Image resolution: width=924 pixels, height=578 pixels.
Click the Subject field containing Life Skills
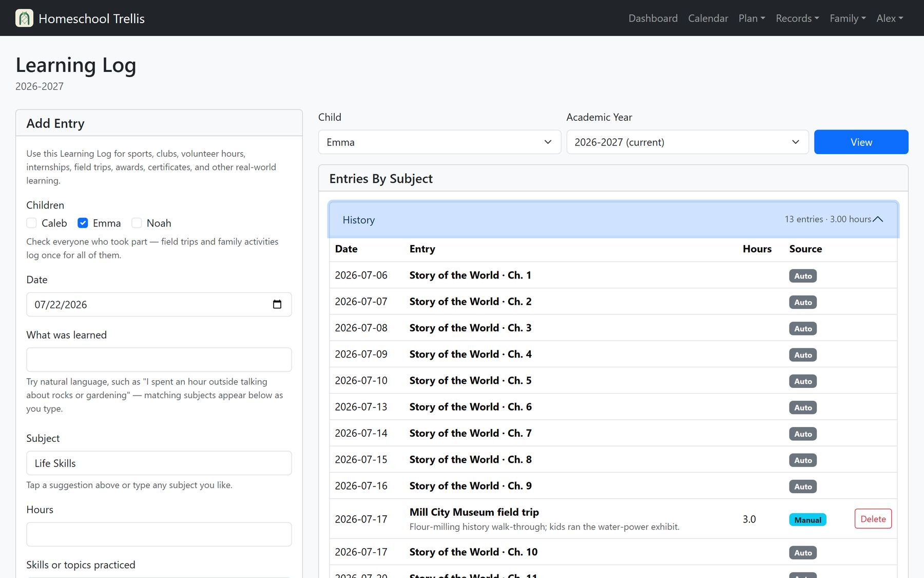pyautogui.click(x=159, y=463)
